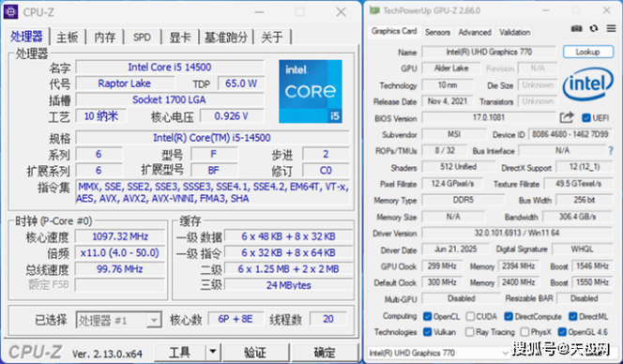Click the GPU-Z screenshot camera icon
The height and width of the screenshot is (364, 623).
point(576,28)
